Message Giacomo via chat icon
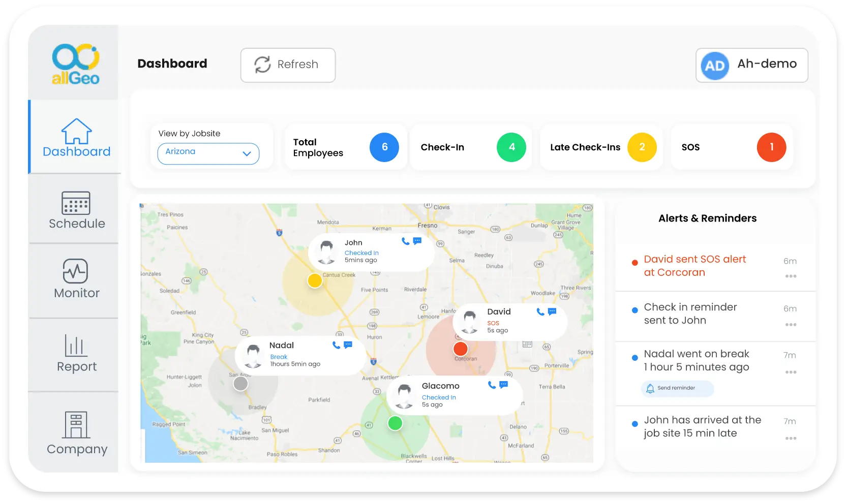Image resolution: width=846 pixels, height=504 pixels. 503,385
